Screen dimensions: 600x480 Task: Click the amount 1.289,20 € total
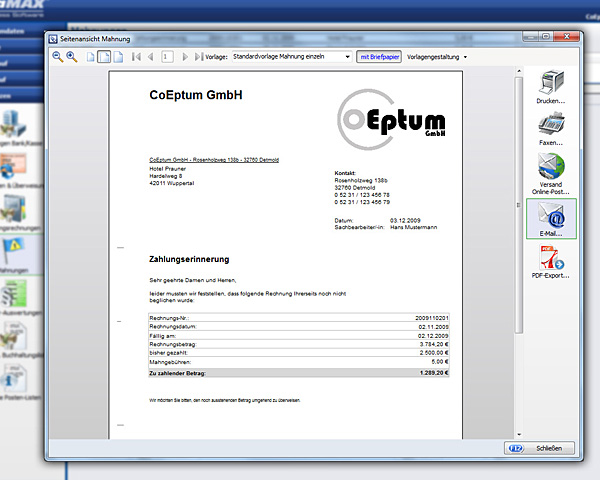pos(434,373)
